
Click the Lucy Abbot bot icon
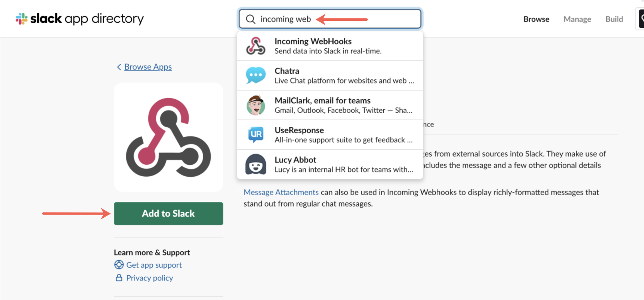point(256,164)
